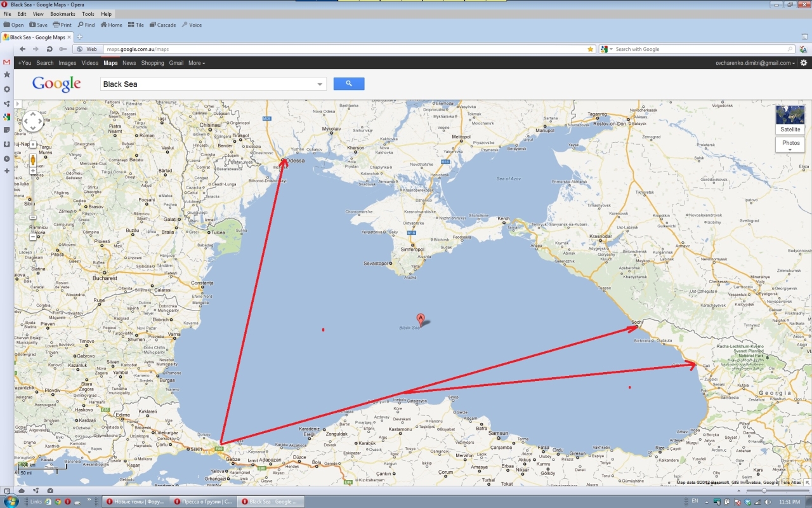Open the Google panel in sidebar

7,116
